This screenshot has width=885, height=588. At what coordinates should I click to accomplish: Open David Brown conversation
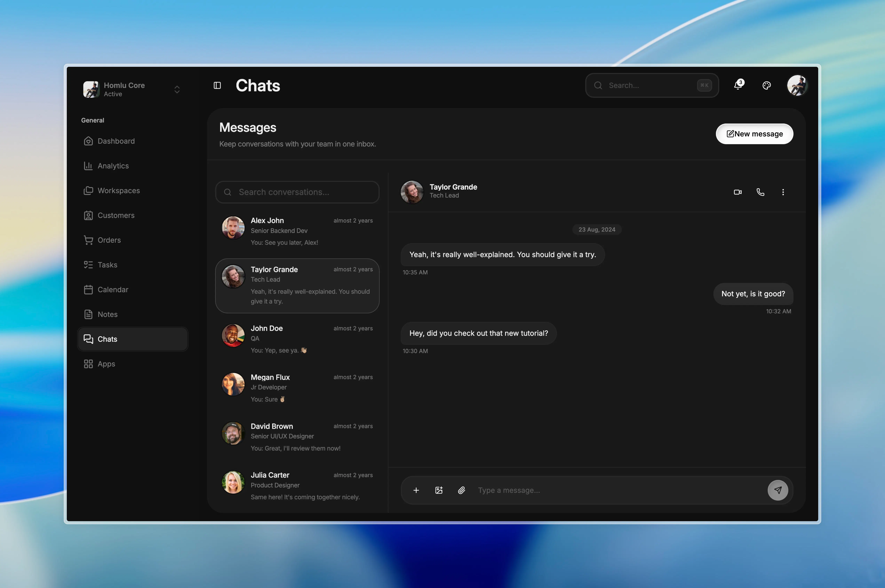297,437
